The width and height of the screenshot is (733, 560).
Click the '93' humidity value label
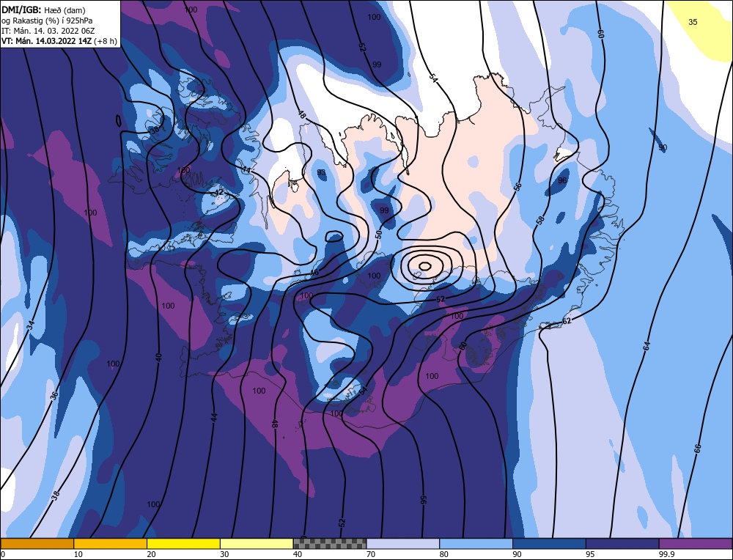click(321, 172)
